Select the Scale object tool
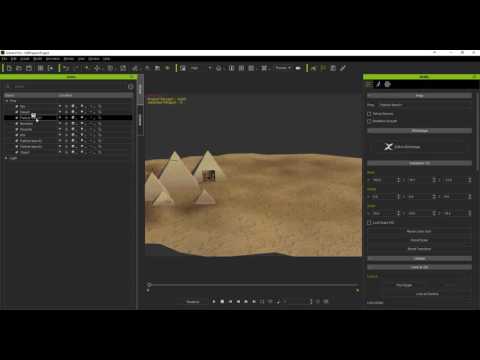Viewport: 480px width, 360px height. point(123,68)
